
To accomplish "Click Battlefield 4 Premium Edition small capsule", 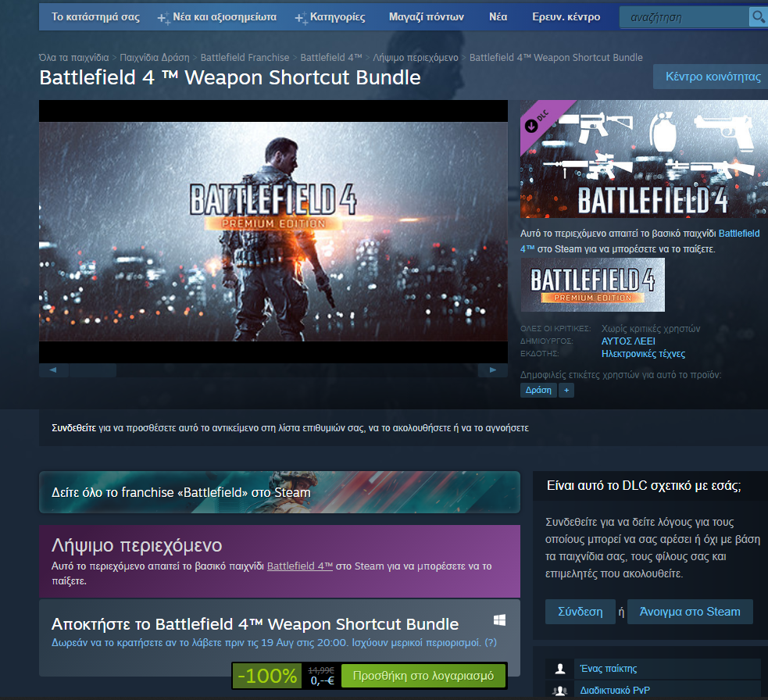I will click(593, 285).
